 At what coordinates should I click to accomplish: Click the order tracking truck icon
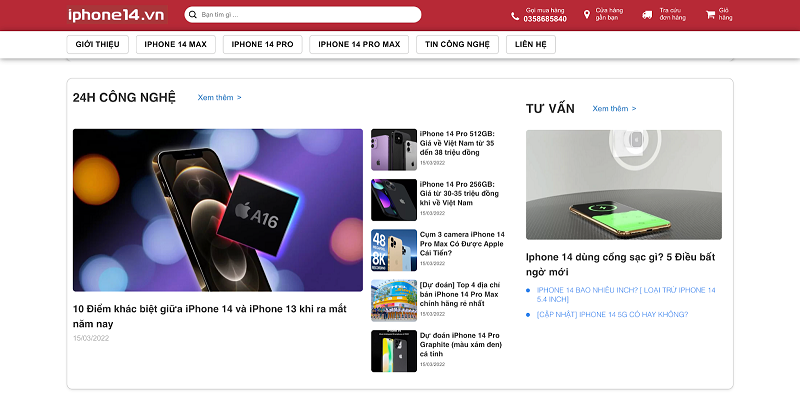(x=648, y=15)
